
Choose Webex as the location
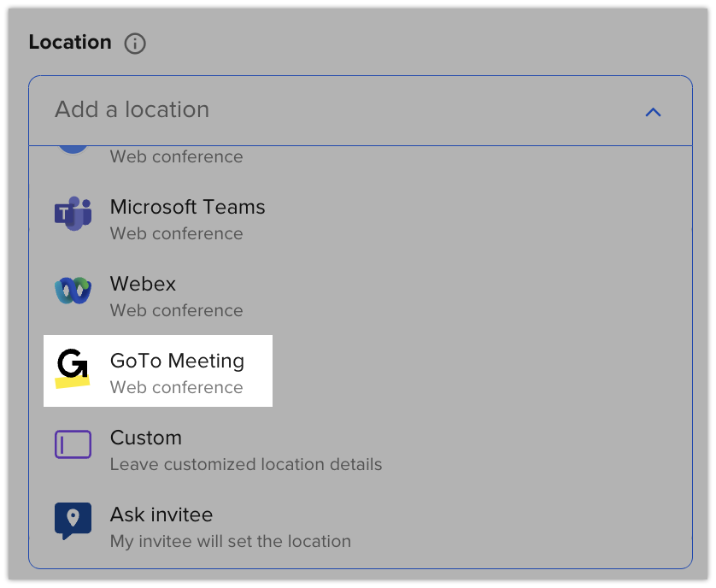click(361, 296)
